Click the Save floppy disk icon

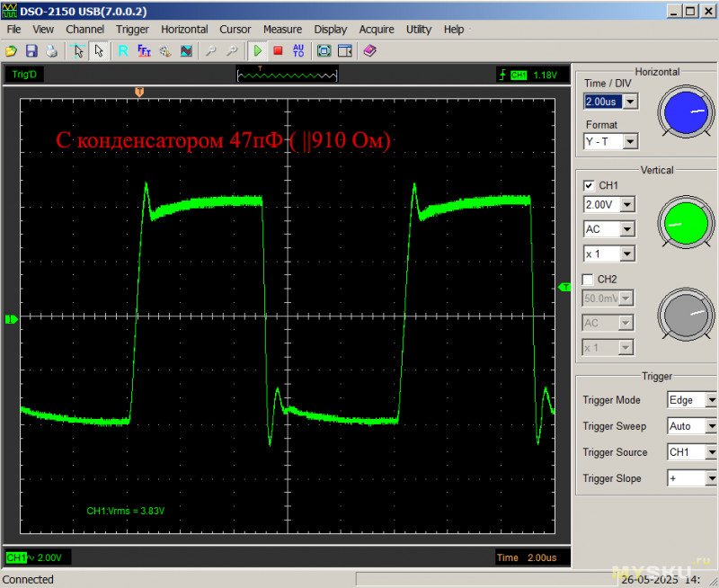[31, 51]
